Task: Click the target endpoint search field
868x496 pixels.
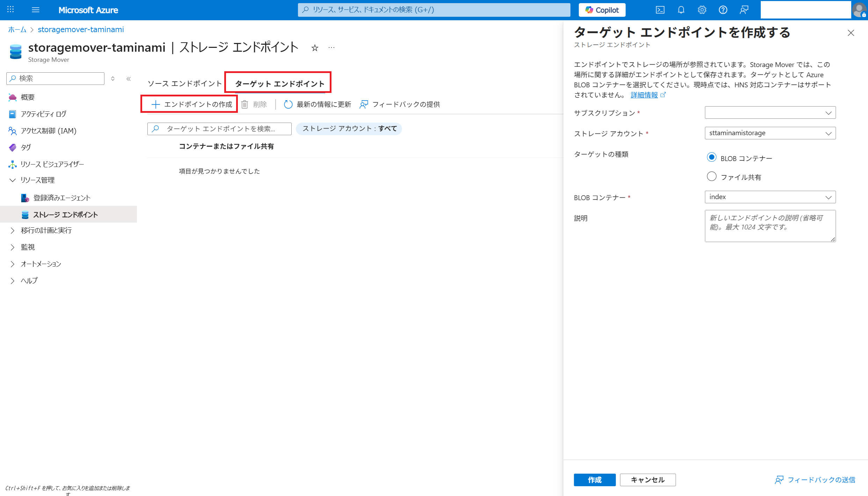Action: [219, 129]
